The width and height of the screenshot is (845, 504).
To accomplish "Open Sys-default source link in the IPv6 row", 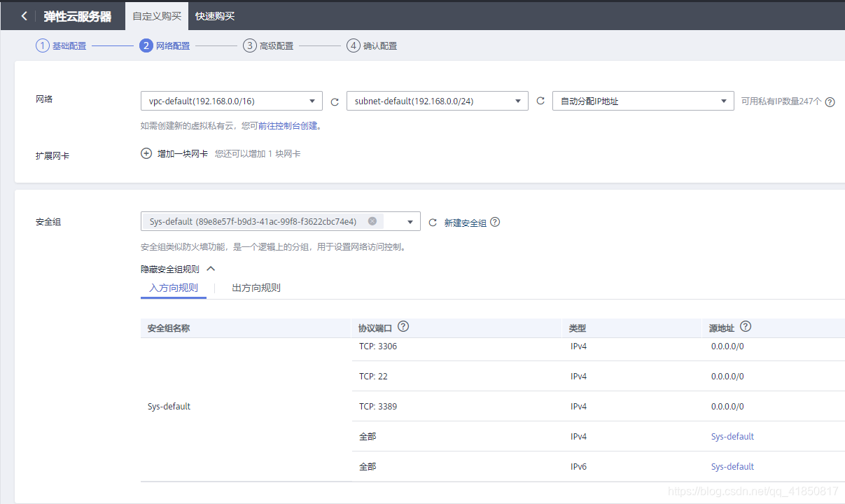I will tap(732, 466).
